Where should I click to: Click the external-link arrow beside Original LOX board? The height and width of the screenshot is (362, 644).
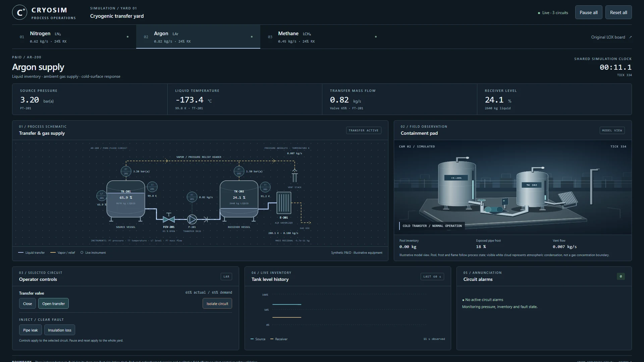point(630,37)
